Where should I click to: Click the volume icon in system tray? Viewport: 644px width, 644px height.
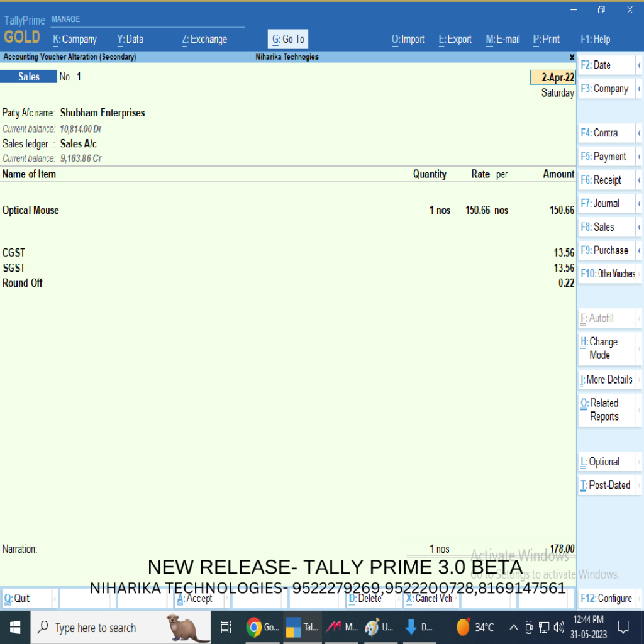click(x=558, y=628)
